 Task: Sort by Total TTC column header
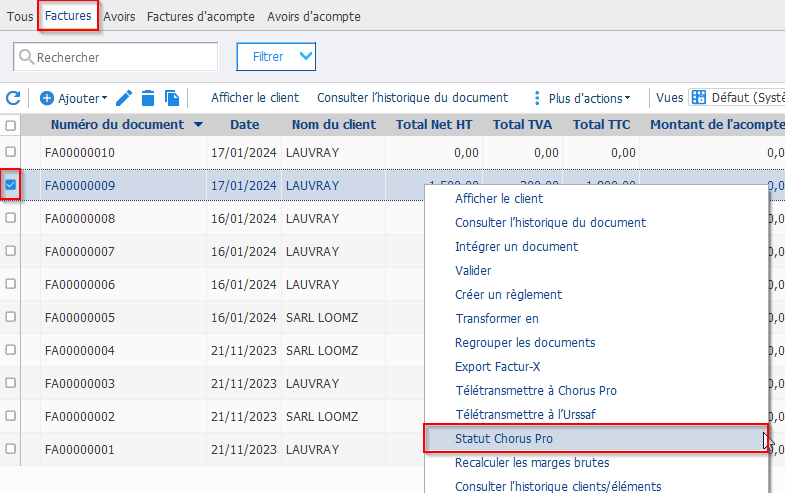point(602,125)
